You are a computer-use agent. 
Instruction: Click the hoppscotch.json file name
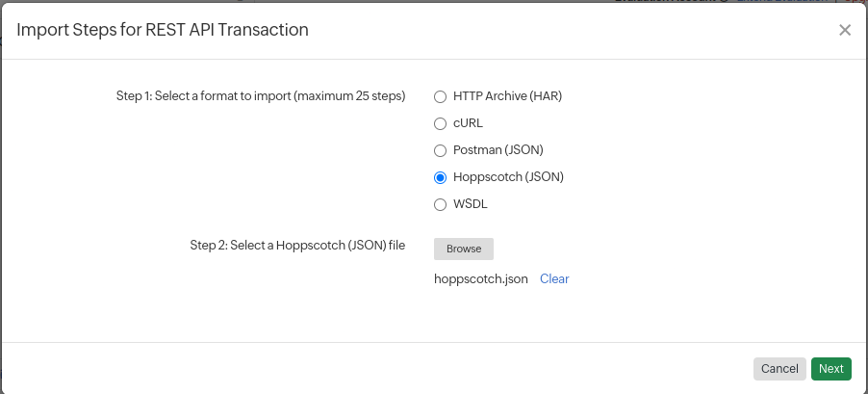pyautogui.click(x=481, y=279)
